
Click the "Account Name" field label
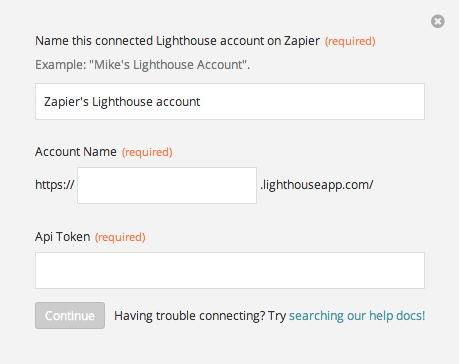tap(76, 152)
